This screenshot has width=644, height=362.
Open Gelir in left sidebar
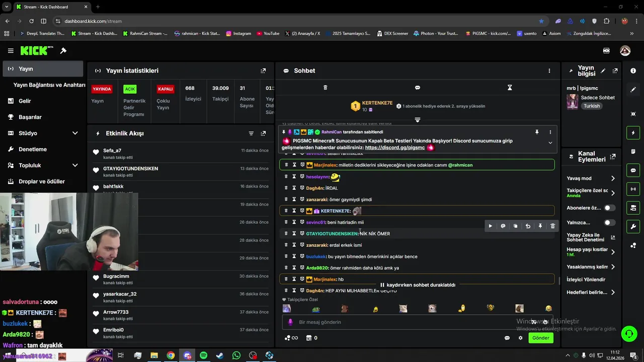43,101
